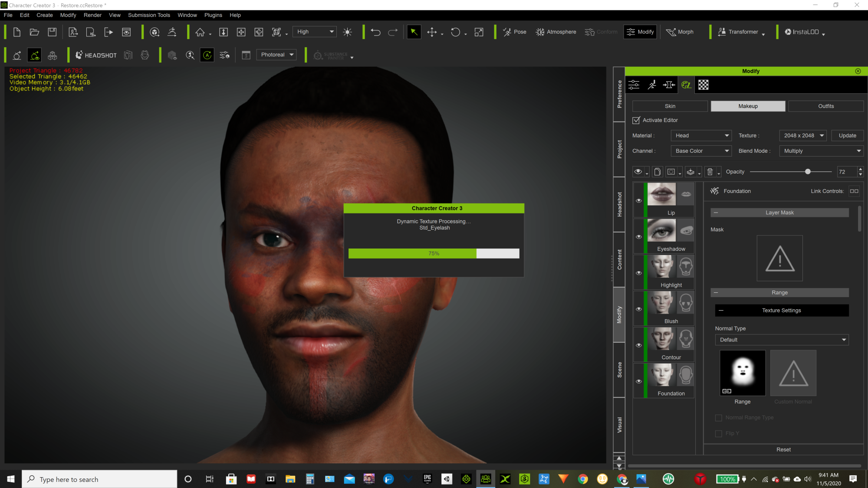Select the Modify panel texture checkerboard icon
The image size is (868, 488).
(704, 85)
